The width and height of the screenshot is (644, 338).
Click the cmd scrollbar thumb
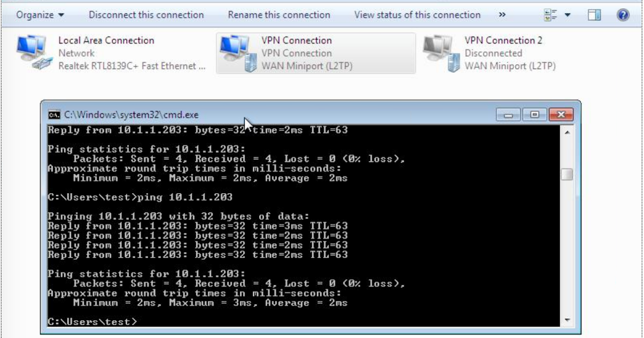[567, 175]
